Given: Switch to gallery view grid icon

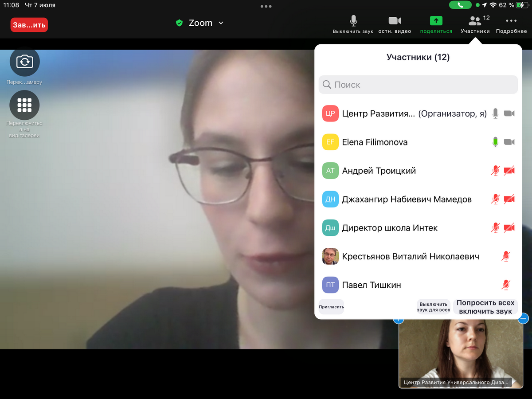Looking at the screenshot, I should click(x=24, y=105).
